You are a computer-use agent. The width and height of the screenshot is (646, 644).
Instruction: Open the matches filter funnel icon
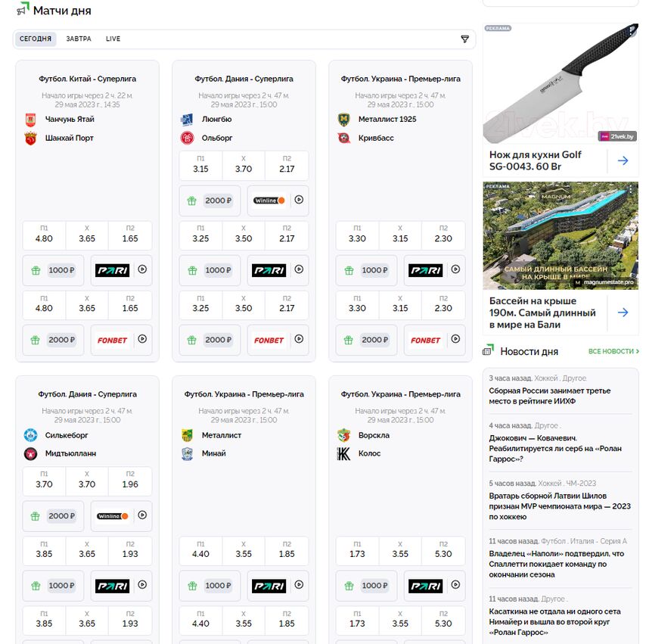pyautogui.click(x=464, y=39)
